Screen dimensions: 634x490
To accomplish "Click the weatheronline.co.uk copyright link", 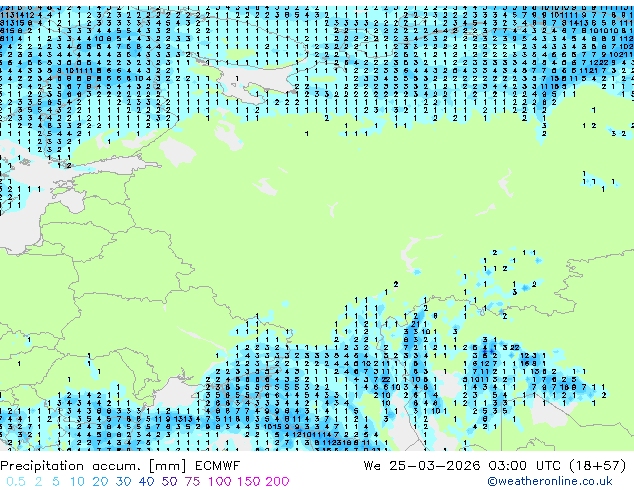I will pyautogui.click(x=550, y=481).
